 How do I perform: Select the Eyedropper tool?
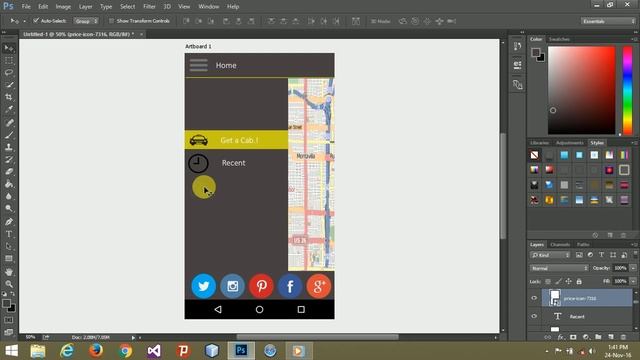point(9,109)
